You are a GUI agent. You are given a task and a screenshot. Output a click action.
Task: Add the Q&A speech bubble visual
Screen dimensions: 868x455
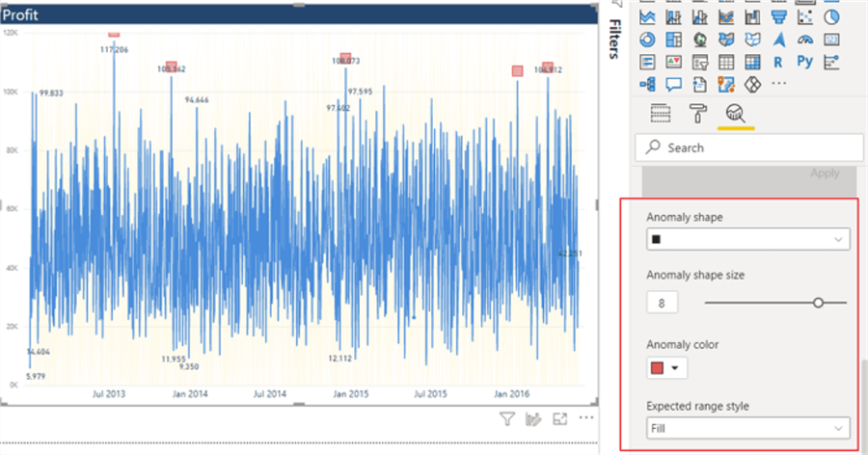pos(673,84)
